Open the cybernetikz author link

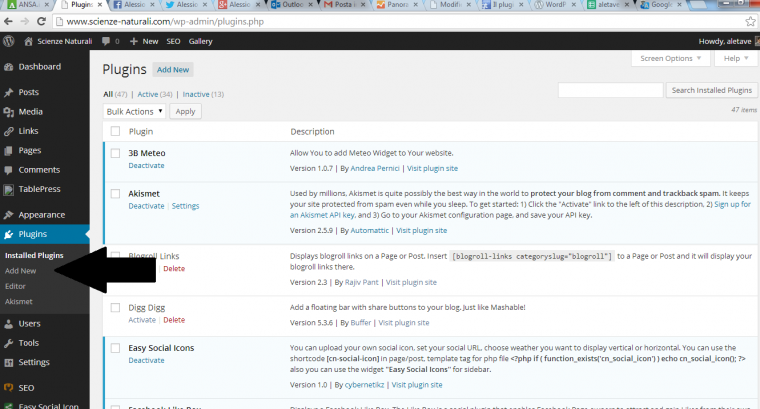point(364,385)
